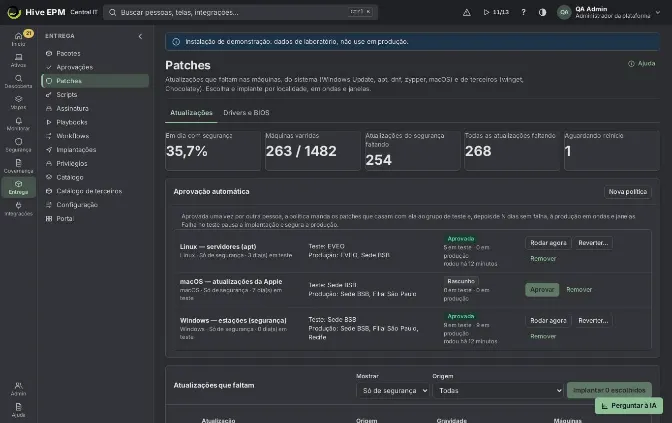Open the 11/13 progress play indicator
Viewport: 672px width, 423px height.
coord(496,12)
